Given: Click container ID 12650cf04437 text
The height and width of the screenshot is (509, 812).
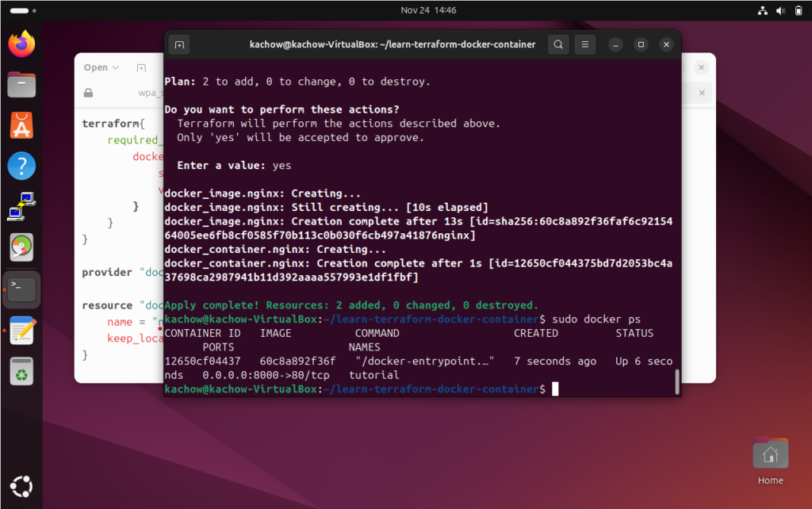Looking at the screenshot, I should [202, 361].
